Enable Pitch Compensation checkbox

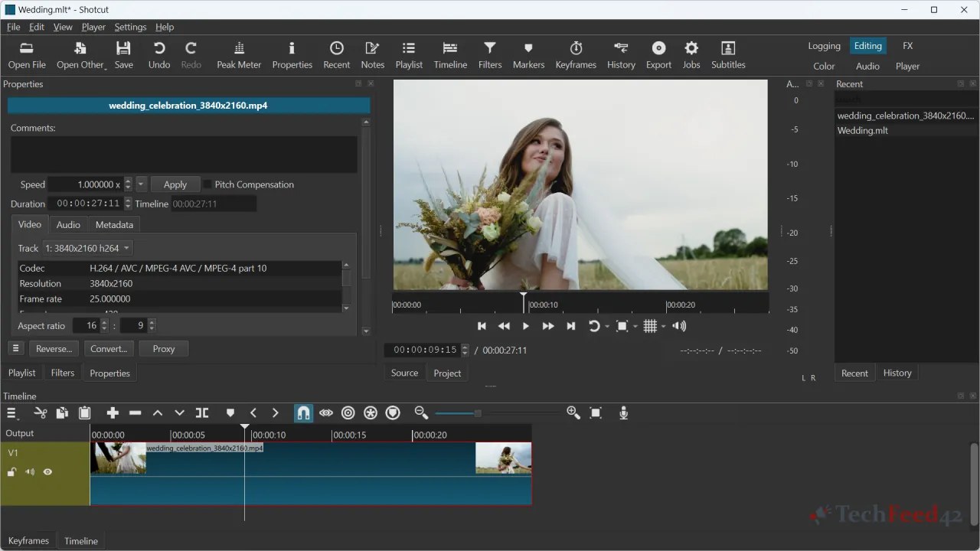coord(207,184)
